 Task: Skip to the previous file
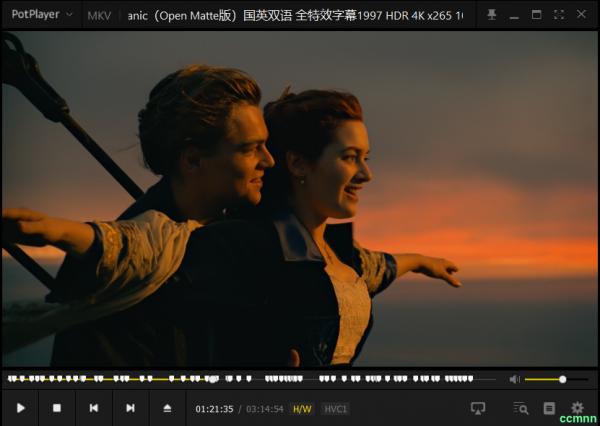click(x=94, y=408)
